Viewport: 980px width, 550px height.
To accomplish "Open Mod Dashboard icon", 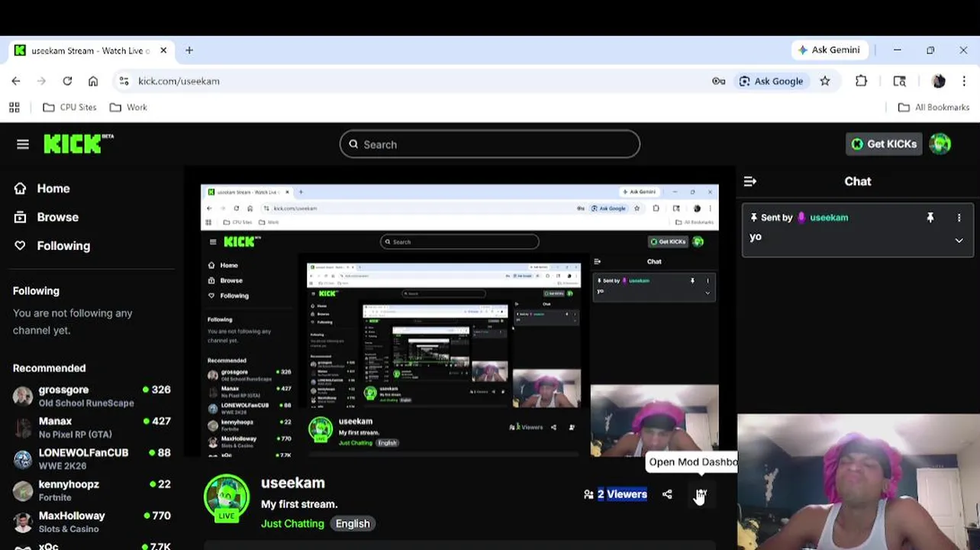I will [x=701, y=494].
